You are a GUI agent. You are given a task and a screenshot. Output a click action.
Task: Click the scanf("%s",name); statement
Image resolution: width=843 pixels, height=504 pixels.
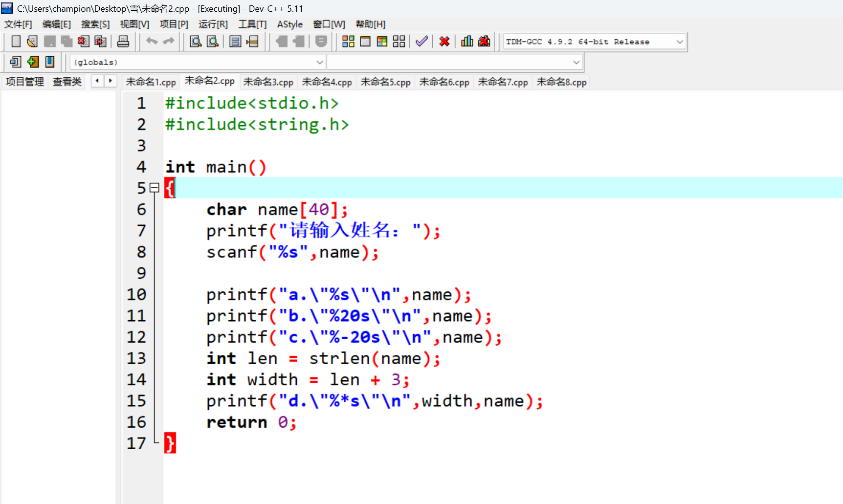[x=292, y=252]
